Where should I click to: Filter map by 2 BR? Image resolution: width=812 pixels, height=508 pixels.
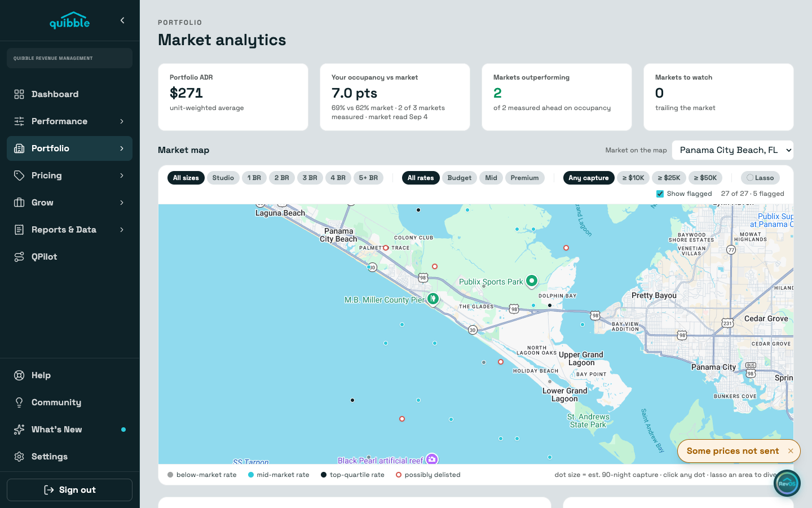pyautogui.click(x=282, y=178)
